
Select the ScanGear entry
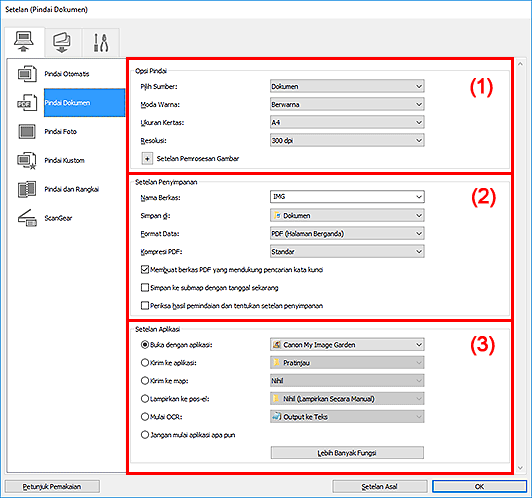[58, 218]
